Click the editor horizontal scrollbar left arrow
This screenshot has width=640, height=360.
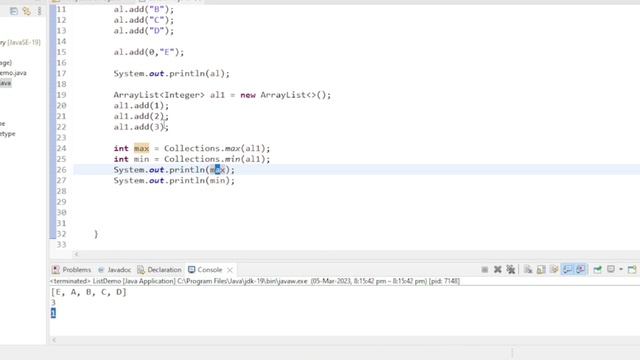pos(76,254)
